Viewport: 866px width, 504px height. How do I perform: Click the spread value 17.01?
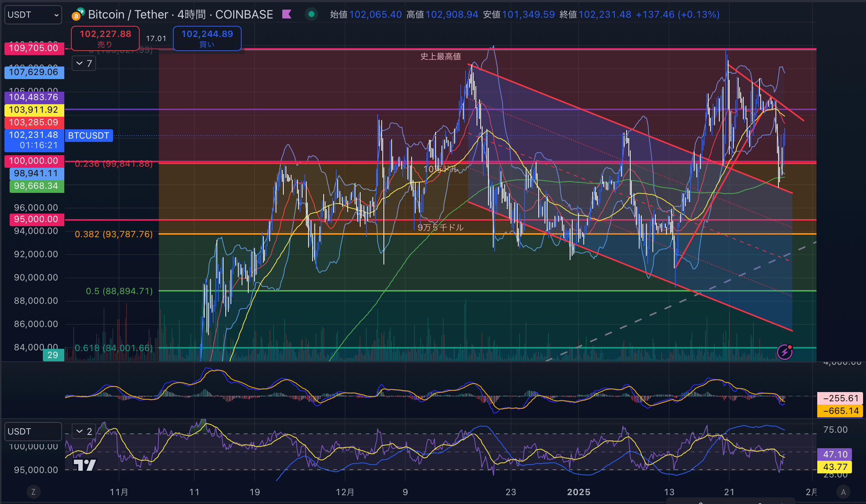coord(156,38)
